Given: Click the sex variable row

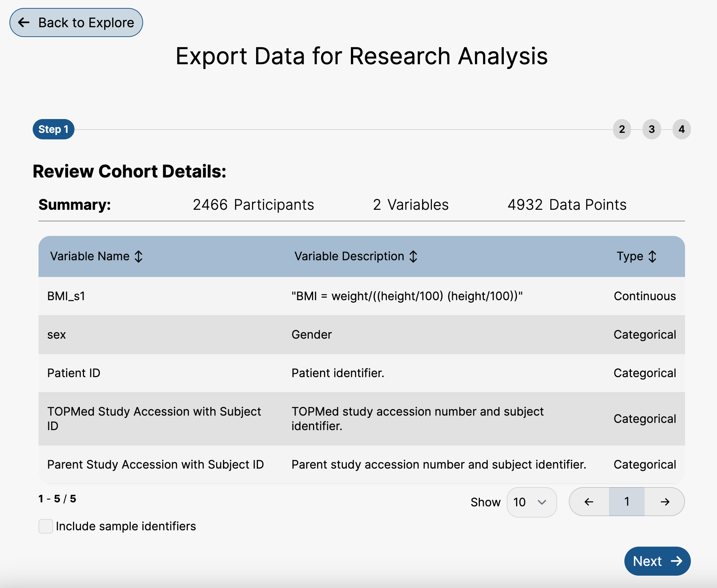Looking at the screenshot, I should click(361, 335).
